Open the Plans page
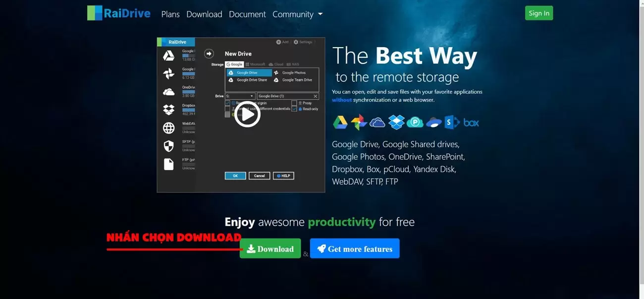Viewport: 644px width, 299px height. click(x=170, y=14)
